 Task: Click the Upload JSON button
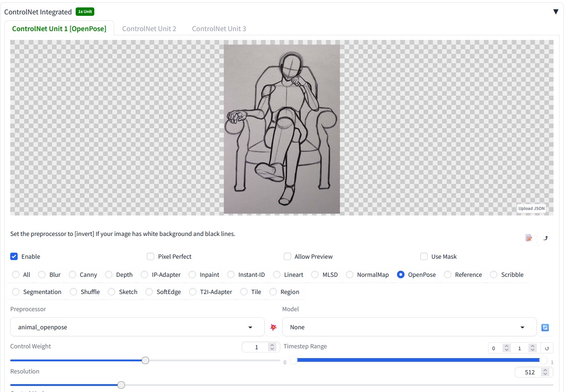[x=532, y=208]
